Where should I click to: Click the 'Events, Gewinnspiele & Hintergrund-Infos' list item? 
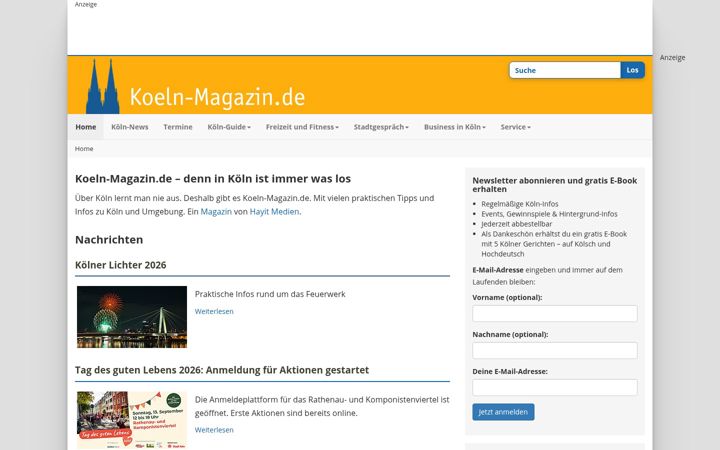tap(549, 214)
